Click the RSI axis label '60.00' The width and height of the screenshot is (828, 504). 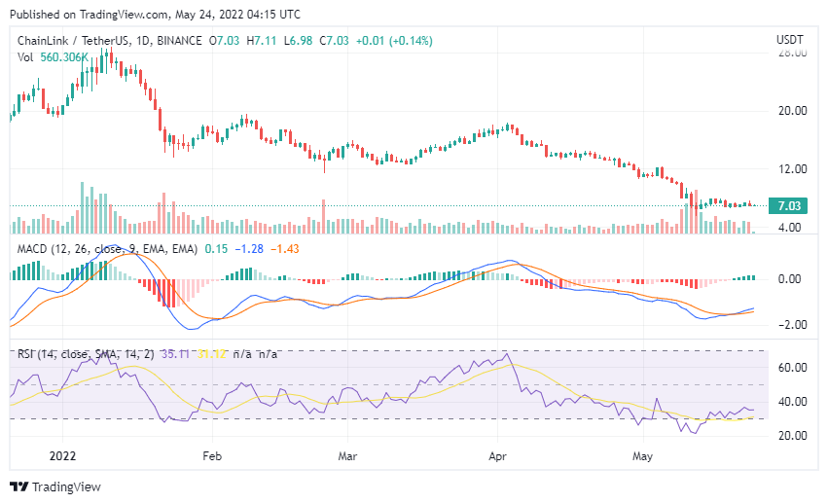click(x=793, y=367)
